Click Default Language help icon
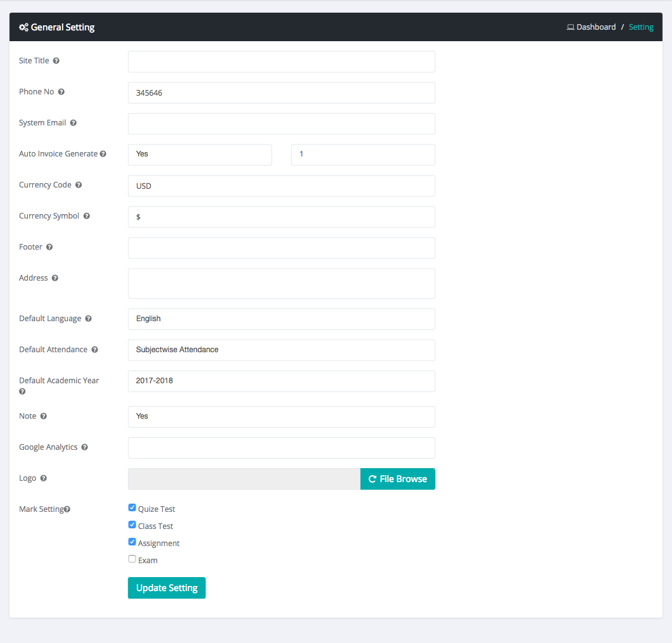Image resolution: width=672 pixels, height=643 pixels. point(89,319)
